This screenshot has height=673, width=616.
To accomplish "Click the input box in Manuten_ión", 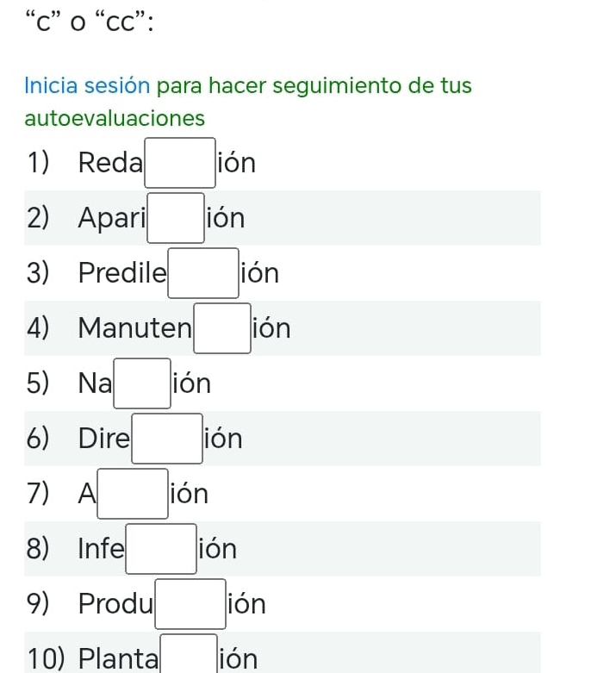I will (222, 328).
